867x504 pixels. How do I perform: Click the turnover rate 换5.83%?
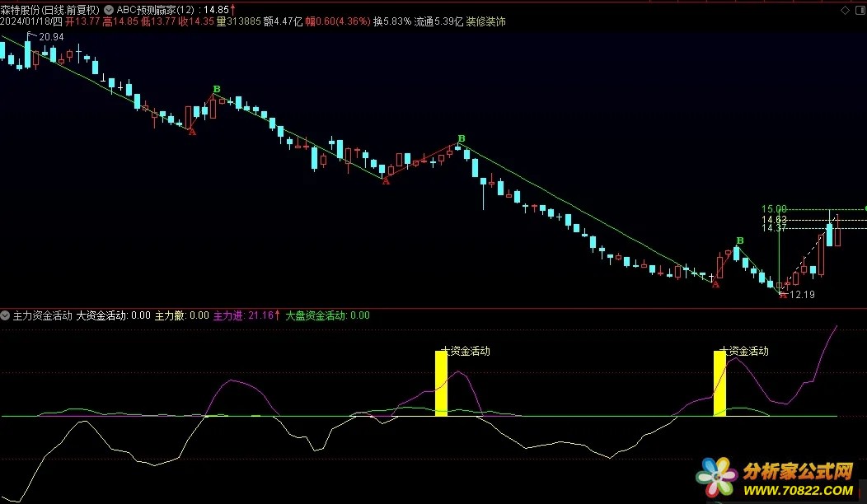(392, 21)
